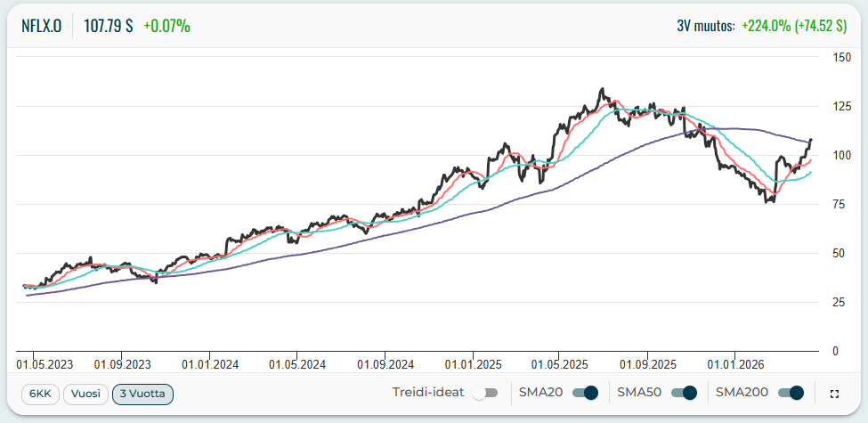Click the 01.09.2024 date marker
The height and width of the screenshot is (423, 868).
pyautogui.click(x=386, y=364)
